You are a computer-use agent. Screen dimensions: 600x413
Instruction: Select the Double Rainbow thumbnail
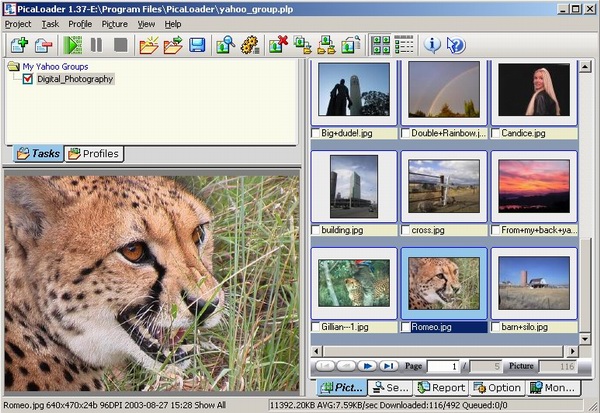coord(444,90)
